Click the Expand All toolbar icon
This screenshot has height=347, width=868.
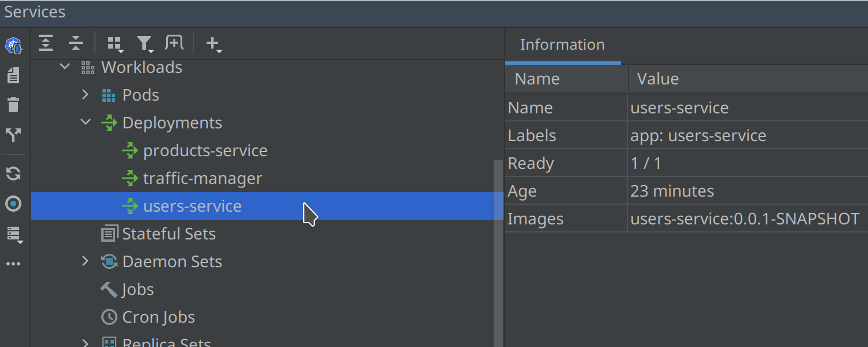46,43
